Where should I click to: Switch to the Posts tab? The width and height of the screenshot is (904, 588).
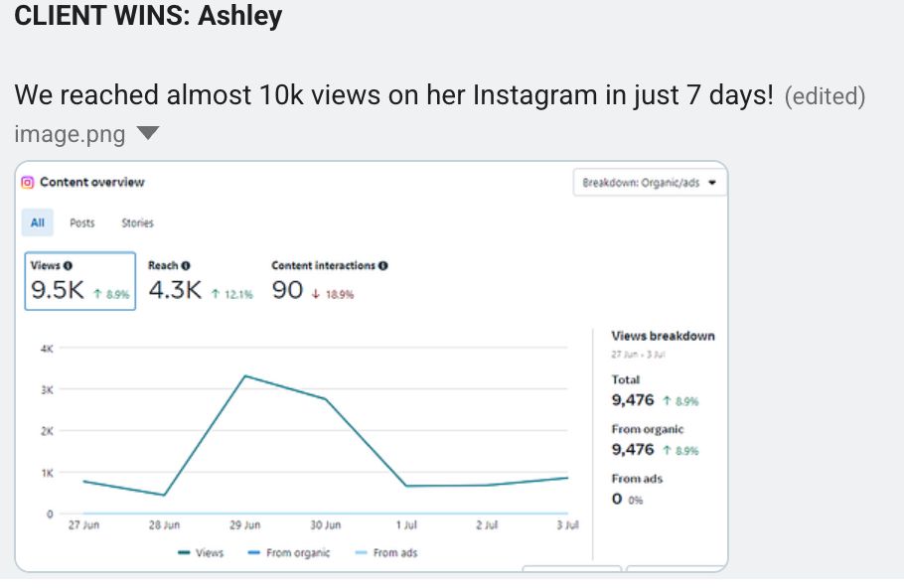click(x=82, y=223)
